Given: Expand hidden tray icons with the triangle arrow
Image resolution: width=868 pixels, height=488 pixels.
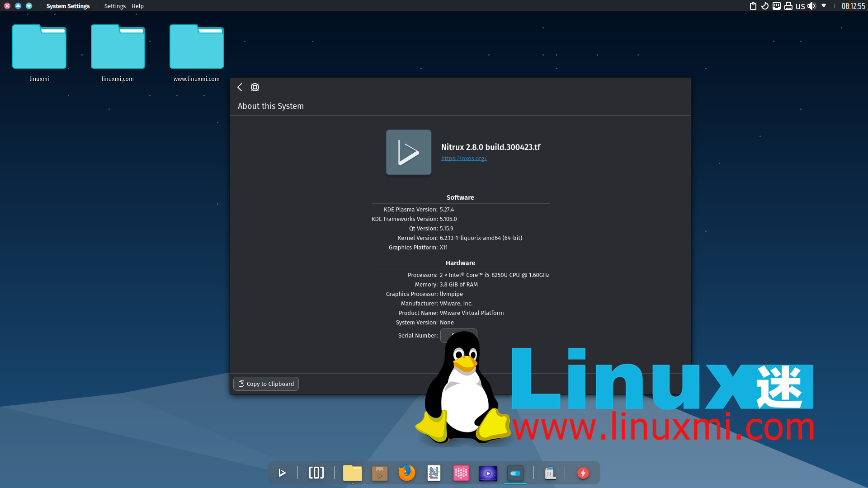Looking at the screenshot, I should pos(824,6).
